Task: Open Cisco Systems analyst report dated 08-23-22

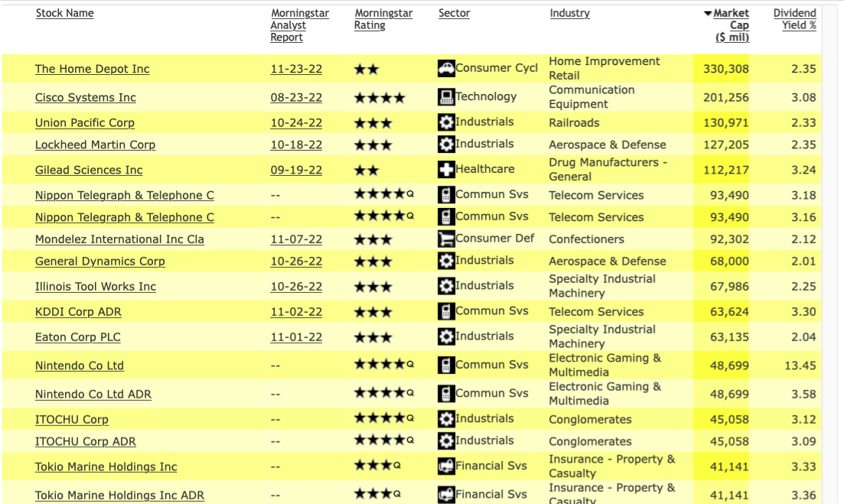Action: click(x=296, y=97)
